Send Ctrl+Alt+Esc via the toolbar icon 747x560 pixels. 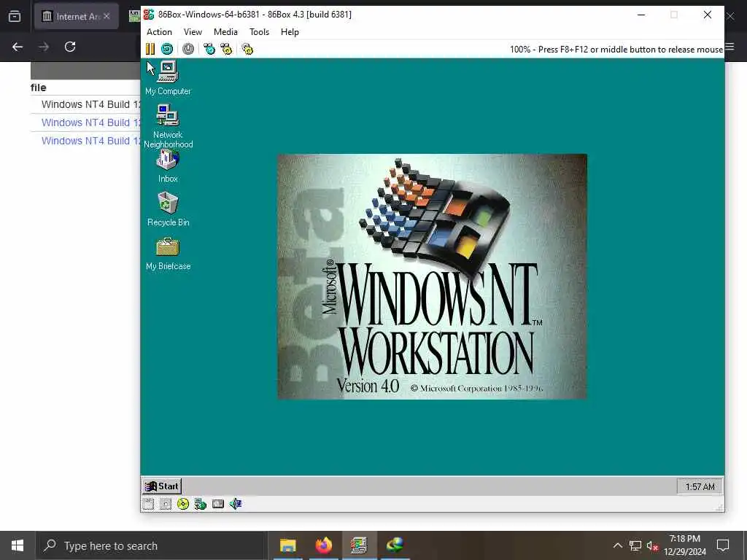pos(226,49)
